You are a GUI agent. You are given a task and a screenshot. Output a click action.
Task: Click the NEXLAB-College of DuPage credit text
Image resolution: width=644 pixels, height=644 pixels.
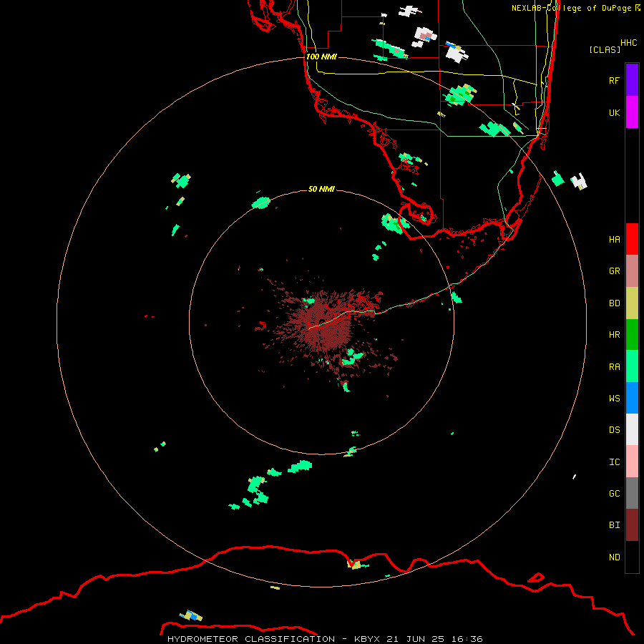coord(575,8)
